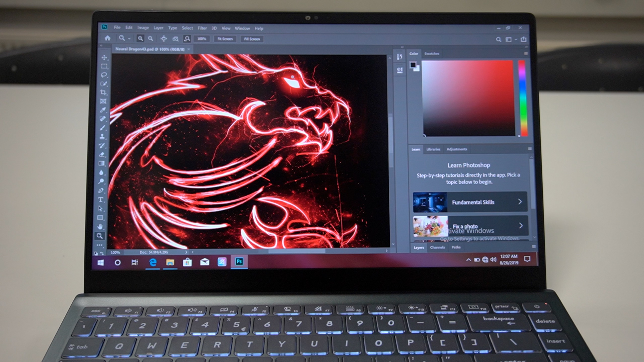The image size is (644, 362).
Task: Select the Zoom tool in the toolbar
Action: (x=100, y=236)
